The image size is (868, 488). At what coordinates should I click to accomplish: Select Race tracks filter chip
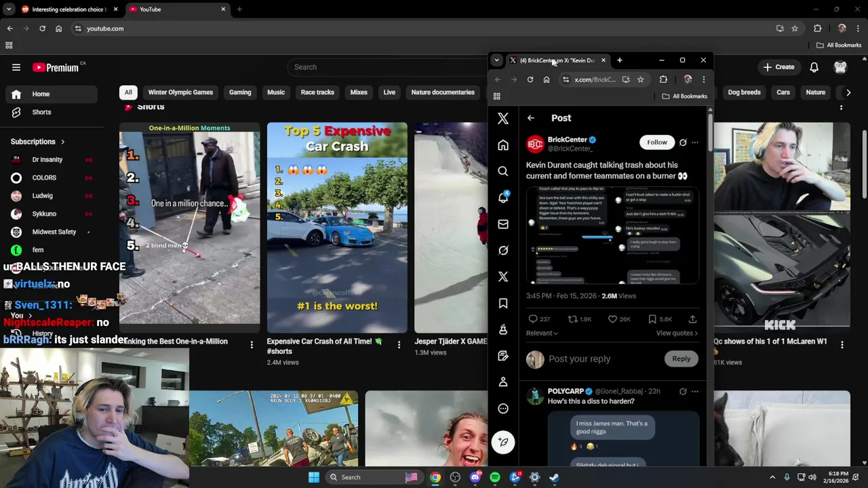click(x=317, y=92)
